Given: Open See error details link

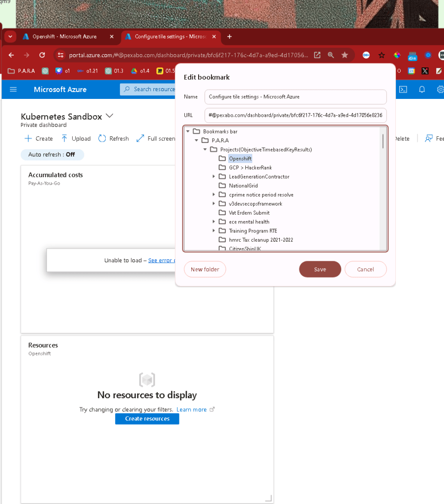Looking at the screenshot, I should [x=162, y=260].
